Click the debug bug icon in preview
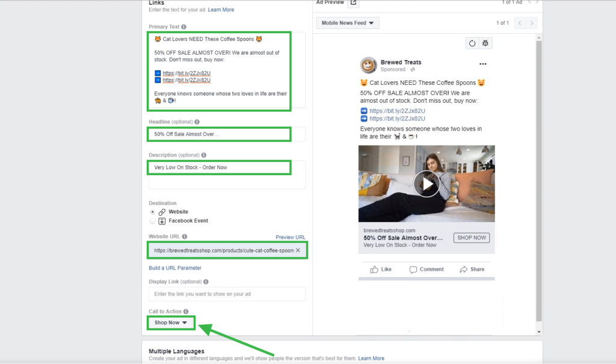The height and width of the screenshot is (364, 616). point(485,43)
